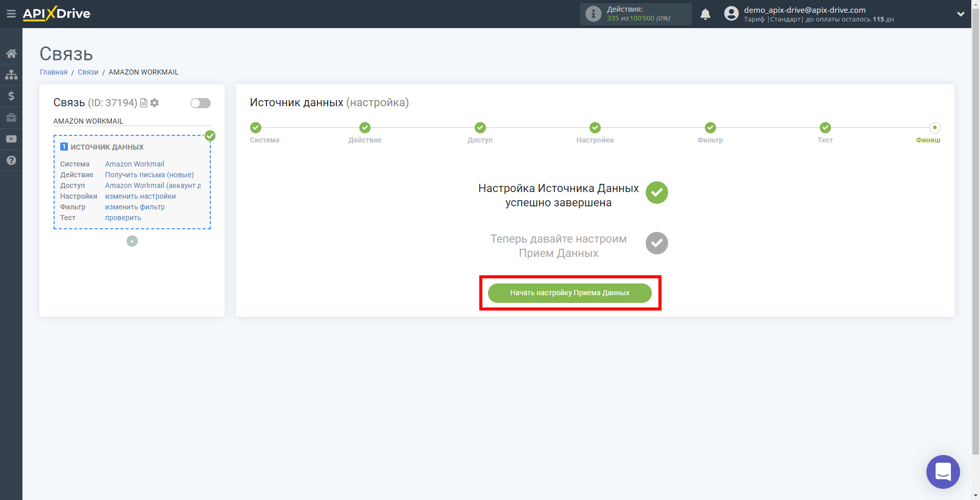Screen dimensions: 980x500
Task: Click Получить письма (новые) action link
Action: point(150,175)
